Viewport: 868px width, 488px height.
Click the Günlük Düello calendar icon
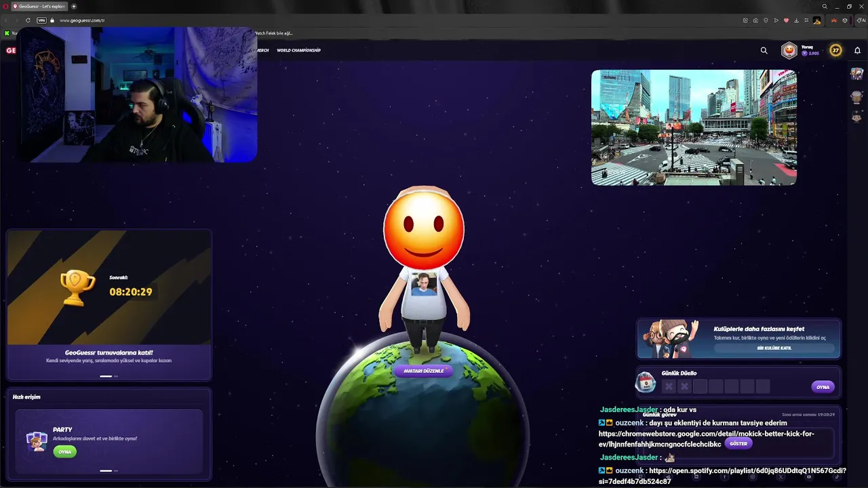(x=646, y=383)
